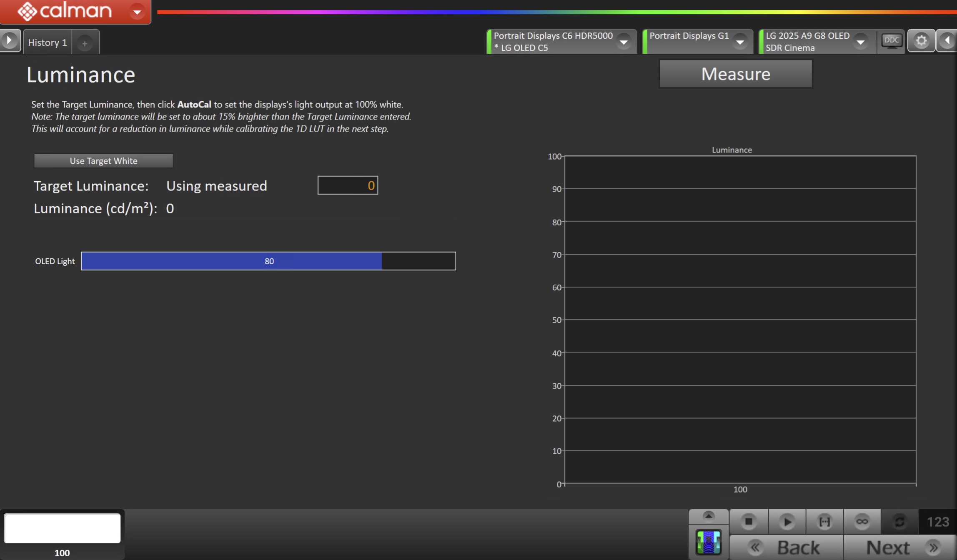Switch to the History 1 tab
The height and width of the screenshot is (560, 957).
tap(47, 42)
